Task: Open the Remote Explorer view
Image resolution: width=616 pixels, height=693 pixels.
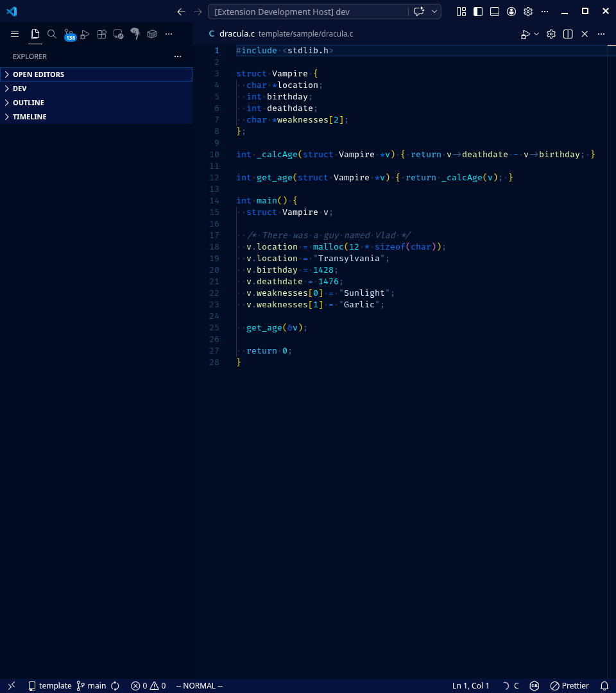Action: point(119,34)
